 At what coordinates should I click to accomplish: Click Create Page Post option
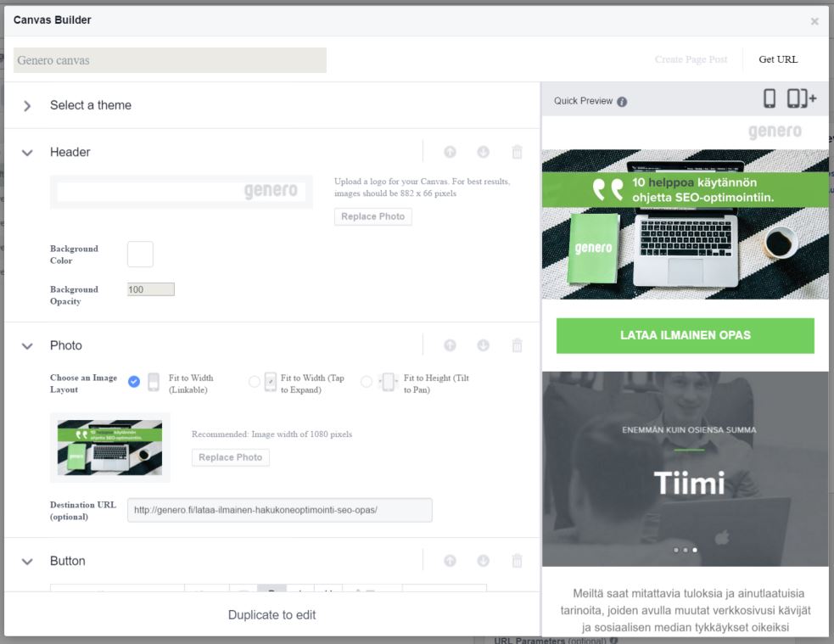[x=691, y=59]
